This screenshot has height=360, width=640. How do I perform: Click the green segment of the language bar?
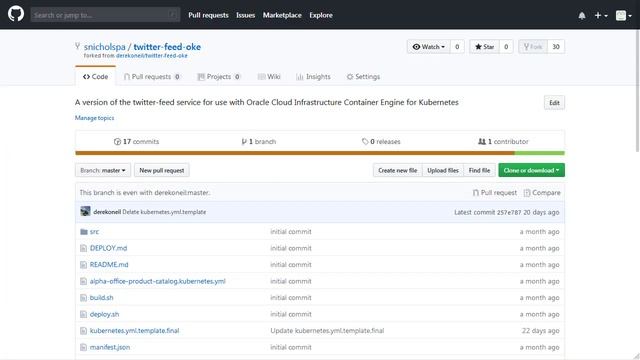pos(540,153)
